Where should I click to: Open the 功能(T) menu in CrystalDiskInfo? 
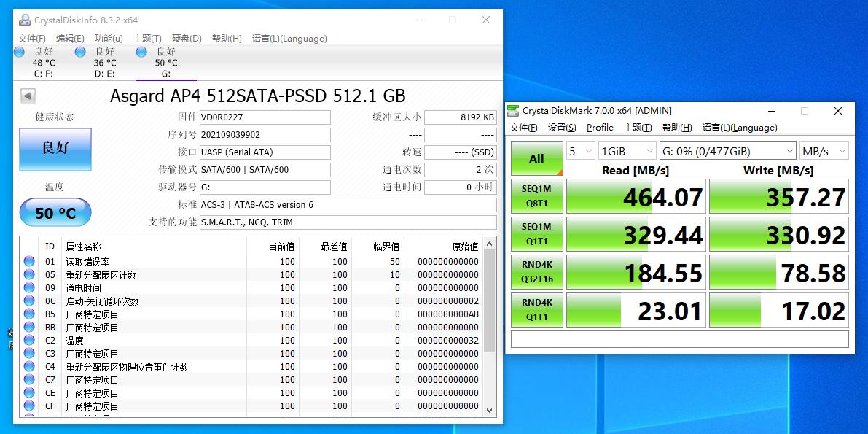pyautogui.click(x=108, y=38)
